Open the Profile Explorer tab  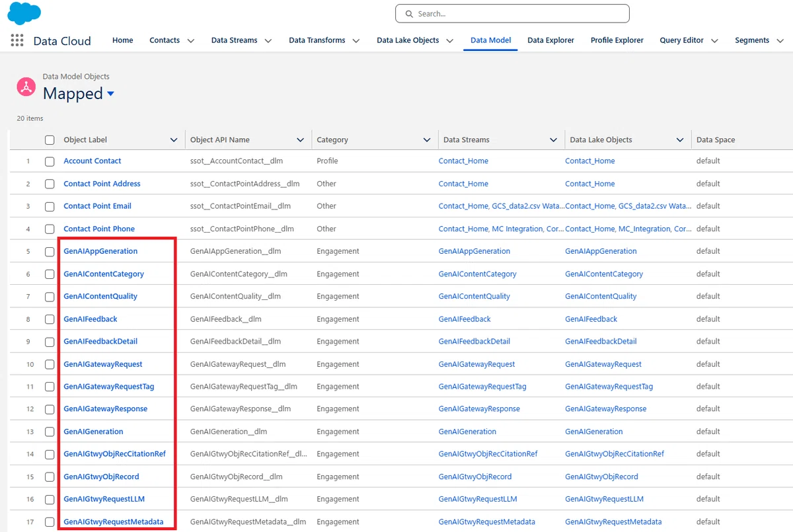coord(617,40)
